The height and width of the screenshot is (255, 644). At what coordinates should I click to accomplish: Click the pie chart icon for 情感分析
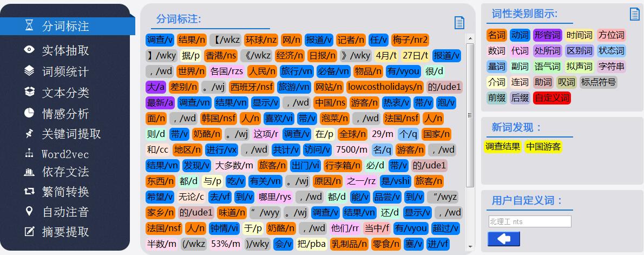click(x=29, y=113)
